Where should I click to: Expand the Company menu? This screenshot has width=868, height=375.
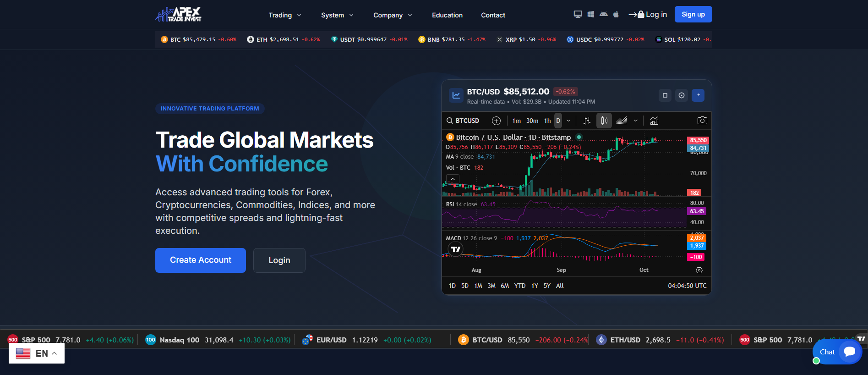pos(393,15)
